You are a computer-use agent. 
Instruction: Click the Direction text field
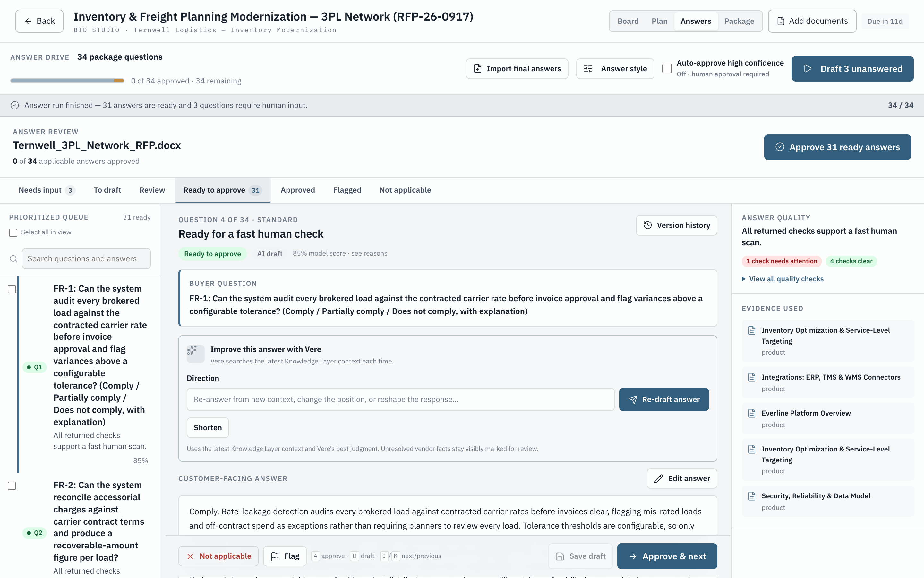point(400,399)
